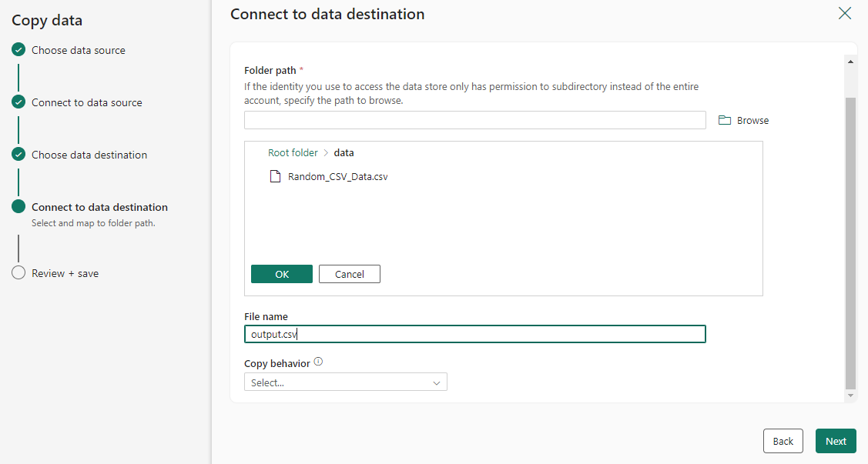868x464 pixels.
Task: Go Back to the previous step
Action: 783,441
